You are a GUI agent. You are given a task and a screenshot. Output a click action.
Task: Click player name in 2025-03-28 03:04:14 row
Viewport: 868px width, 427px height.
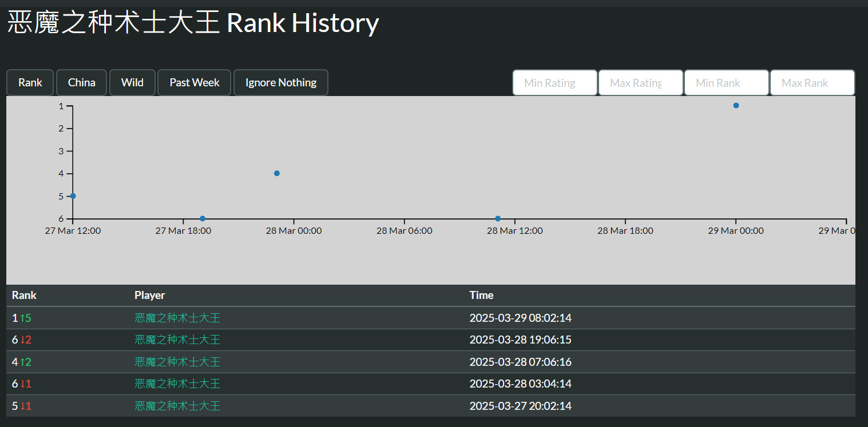pyautogui.click(x=177, y=384)
